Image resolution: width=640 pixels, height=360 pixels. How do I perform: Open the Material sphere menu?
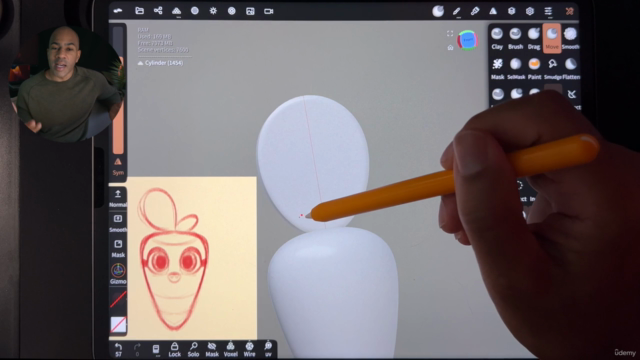point(195,11)
